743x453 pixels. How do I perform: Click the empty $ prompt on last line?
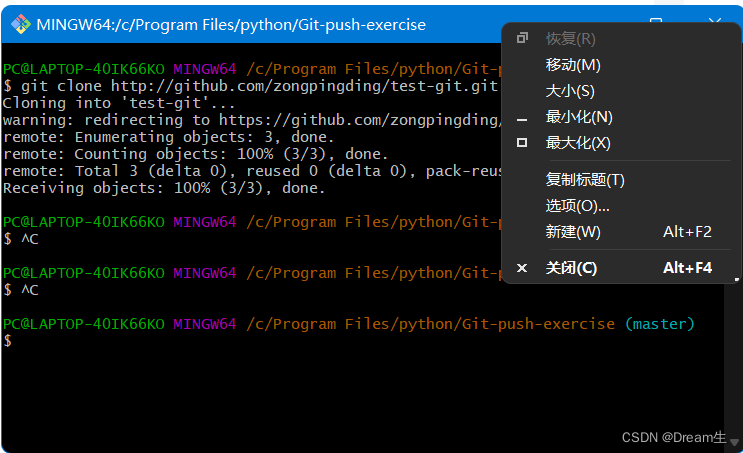(x=7, y=341)
